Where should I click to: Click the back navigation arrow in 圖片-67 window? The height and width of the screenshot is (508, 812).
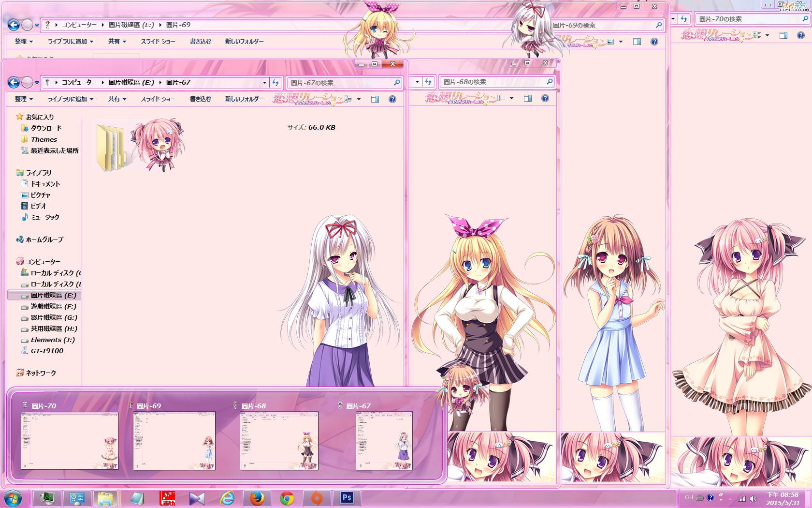point(13,82)
